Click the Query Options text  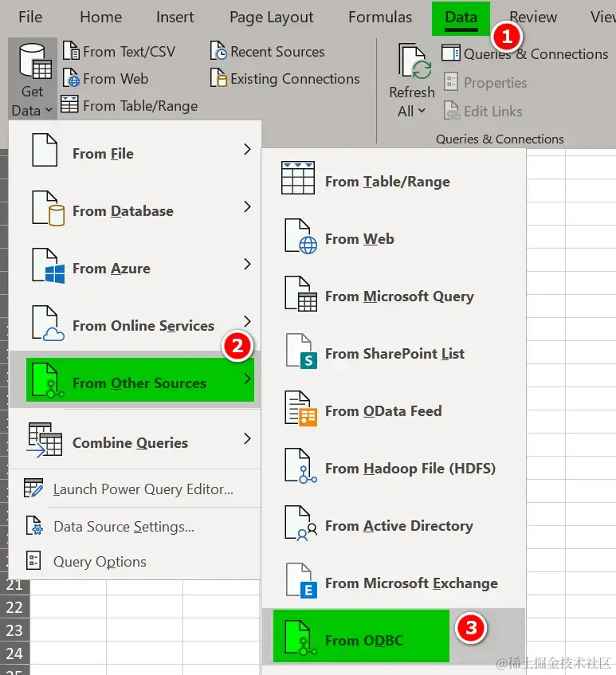point(100,562)
